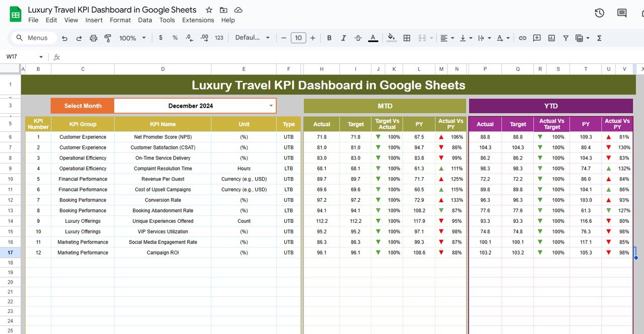Format as currency
The image size is (644, 334).
point(160,38)
